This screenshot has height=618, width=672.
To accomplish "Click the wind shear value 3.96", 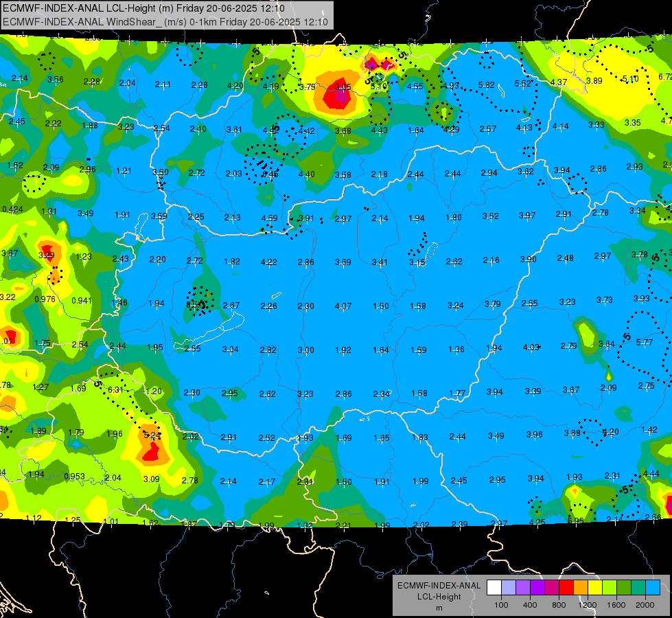I will pyautogui.click(x=535, y=435).
